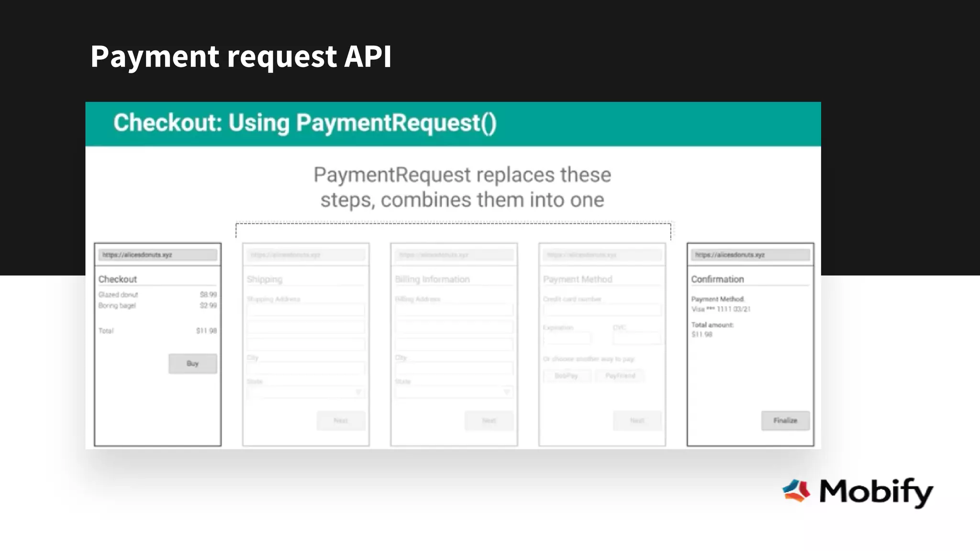980x551 pixels.
Task: Click the $8.99 price value
Action: coord(208,295)
